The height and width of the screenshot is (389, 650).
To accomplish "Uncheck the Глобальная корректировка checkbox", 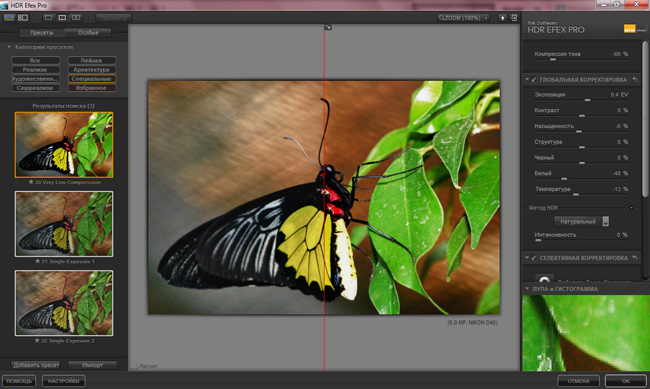I will (x=534, y=80).
